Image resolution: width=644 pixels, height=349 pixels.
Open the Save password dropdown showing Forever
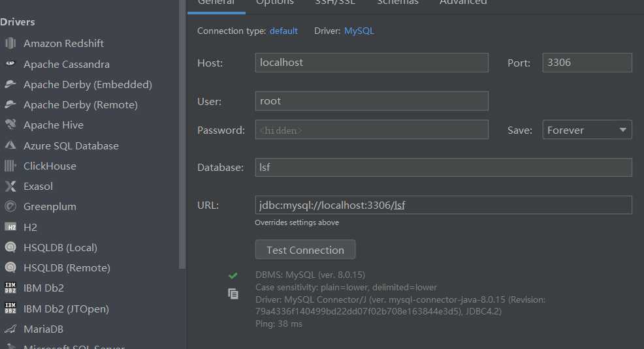click(587, 130)
